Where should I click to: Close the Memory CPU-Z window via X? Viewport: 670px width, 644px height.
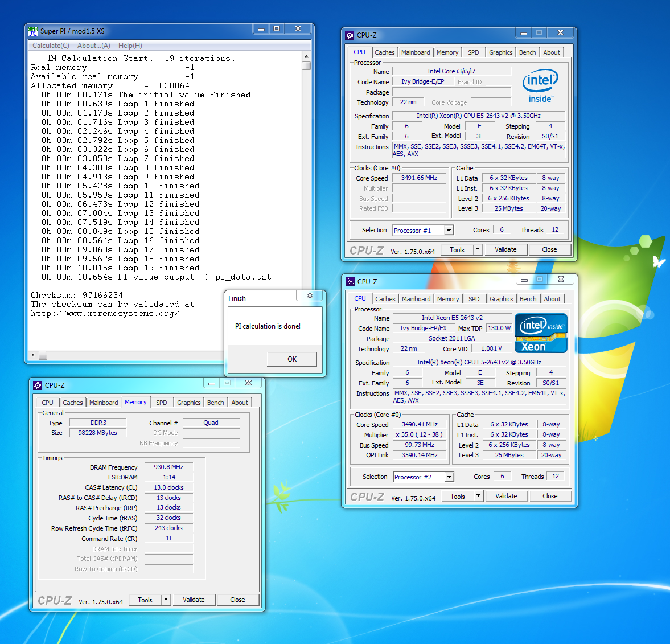click(x=248, y=383)
